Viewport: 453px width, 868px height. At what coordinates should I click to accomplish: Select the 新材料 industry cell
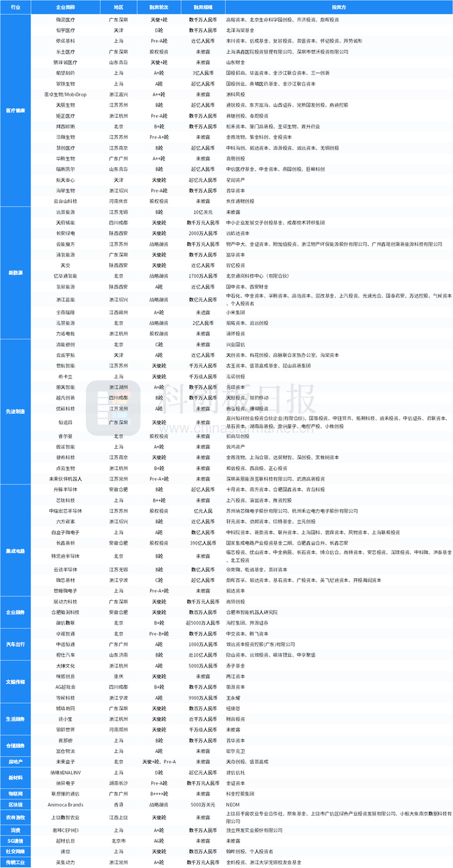coord(16,777)
